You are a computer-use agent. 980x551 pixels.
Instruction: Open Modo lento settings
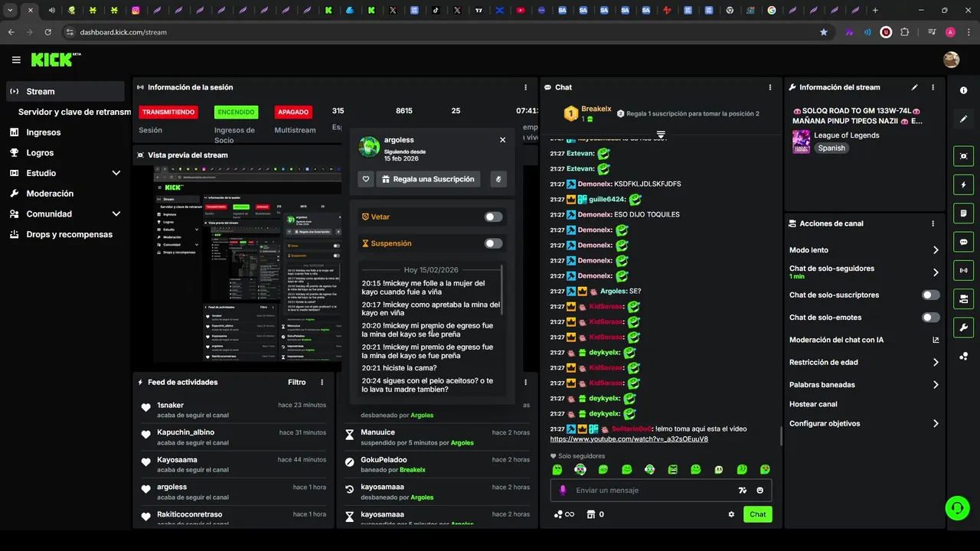point(864,250)
